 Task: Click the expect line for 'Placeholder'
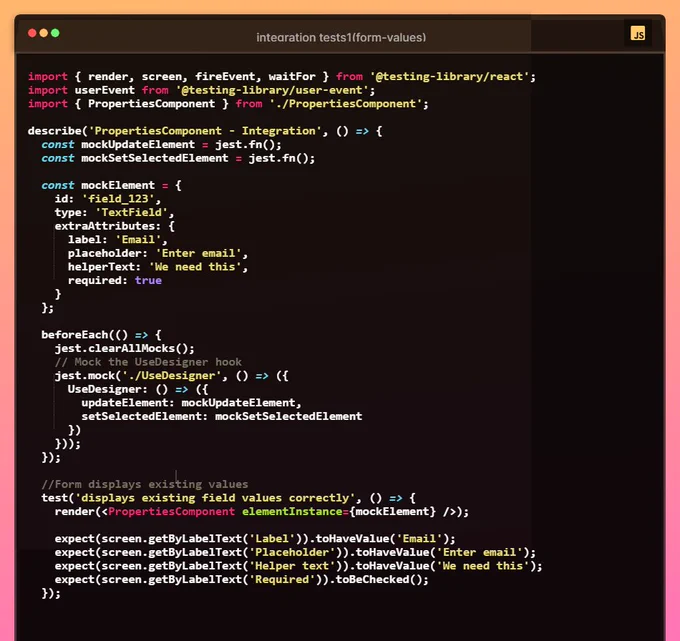coord(295,552)
